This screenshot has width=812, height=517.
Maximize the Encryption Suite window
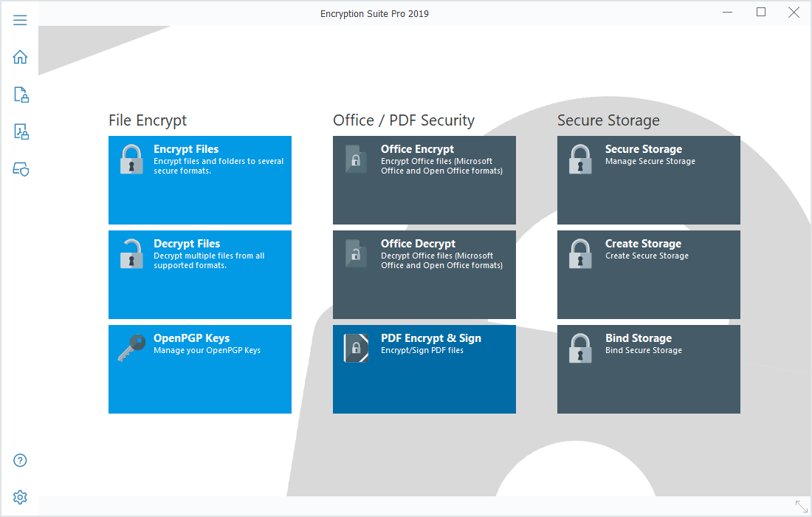point(761,12)
